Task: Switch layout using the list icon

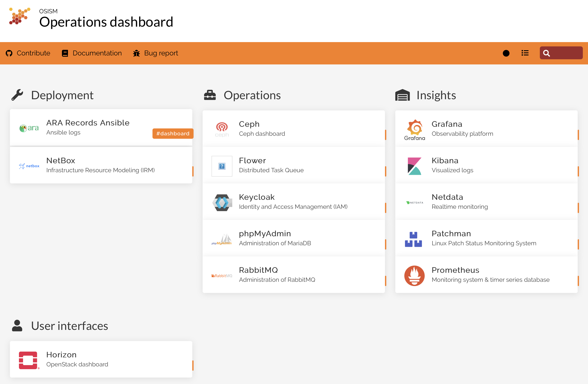Action: click(x=525, y=53)
